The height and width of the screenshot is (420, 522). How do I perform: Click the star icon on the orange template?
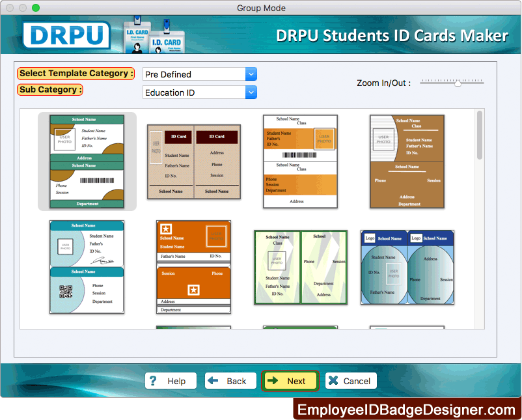pyautogui.click(x=165, y=230)
